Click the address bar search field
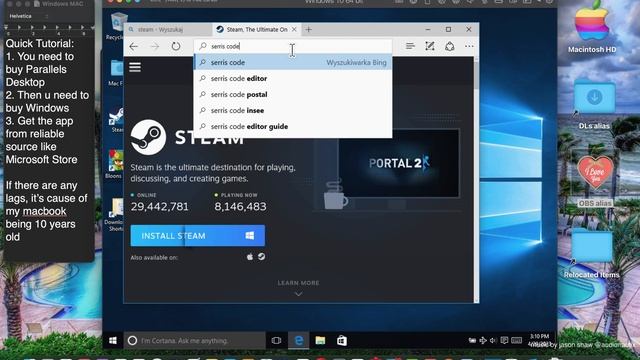This screenshot has height=360, width=640. (x=293, y=46)
